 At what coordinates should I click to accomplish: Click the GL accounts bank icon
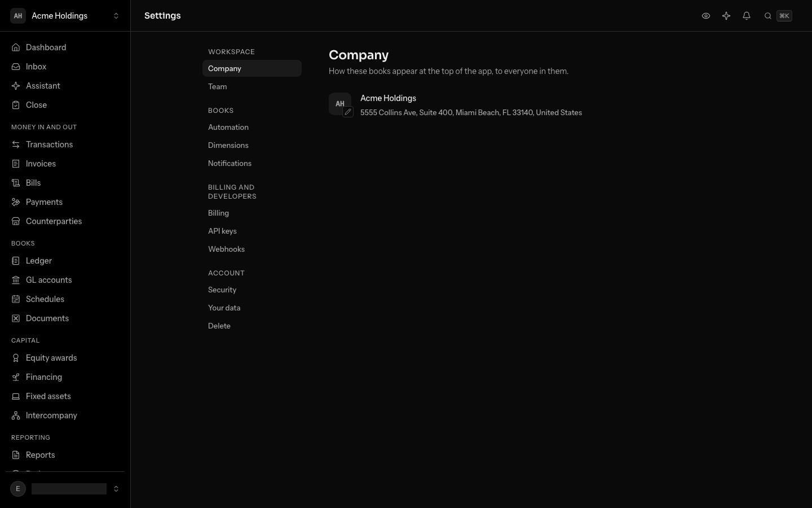(x=16, y=280)
